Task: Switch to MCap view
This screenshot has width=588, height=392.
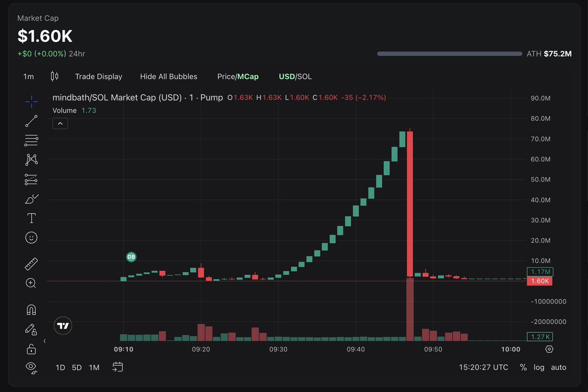Action: (248, 76)
